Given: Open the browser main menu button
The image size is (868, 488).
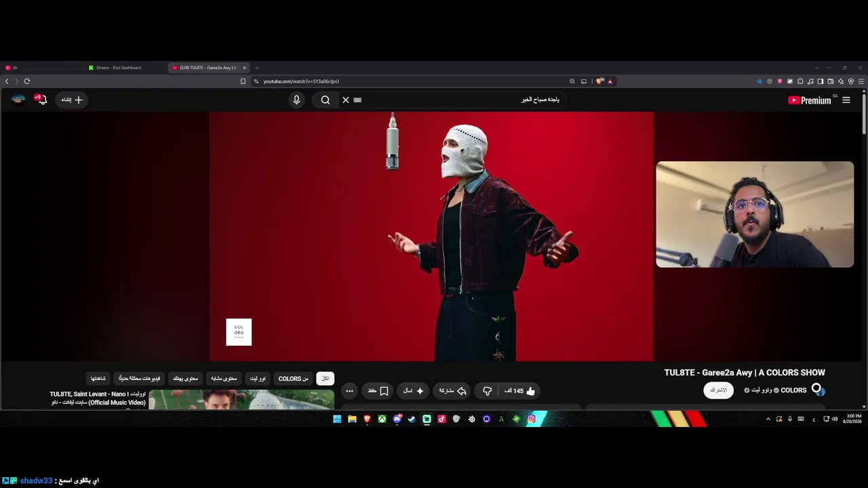Looking at the screenshot, I should (x=861, y=81).
